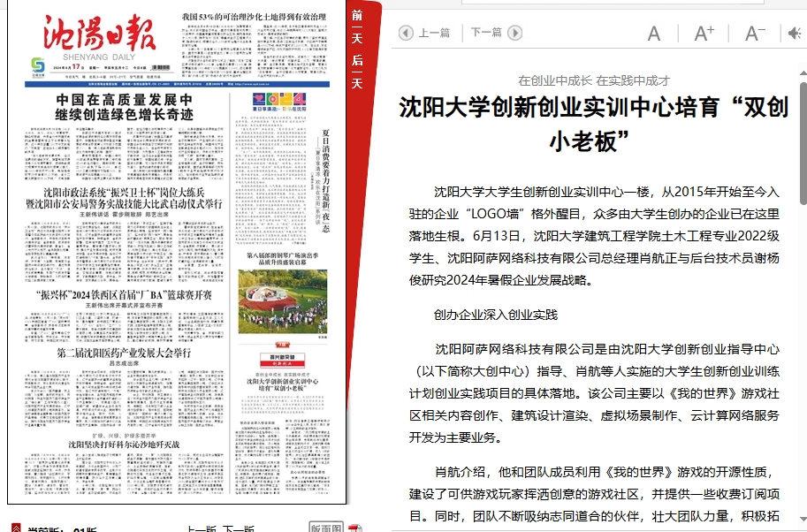Image resolution: width=807 pixels, height=532 pixels.
Task: Open the "振兴杯"2024铁西区首届"厂BA"篮球赛 article
Action: (124, 295)
